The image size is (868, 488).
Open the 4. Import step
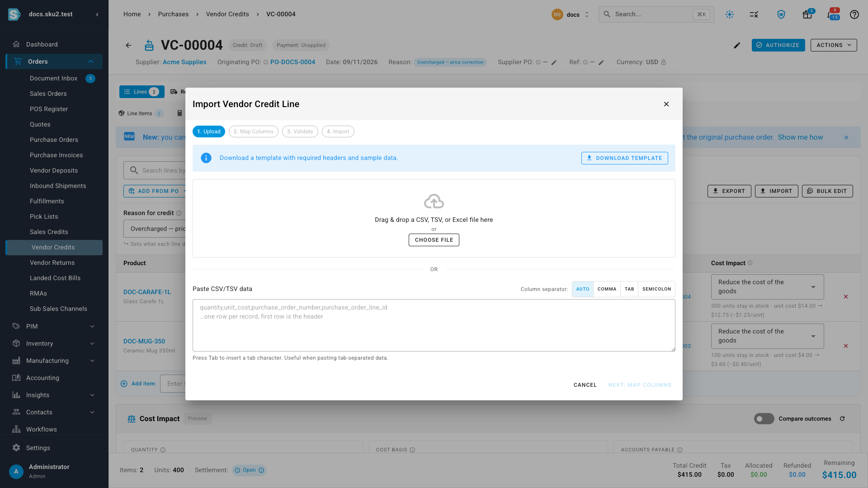[338, 131]
